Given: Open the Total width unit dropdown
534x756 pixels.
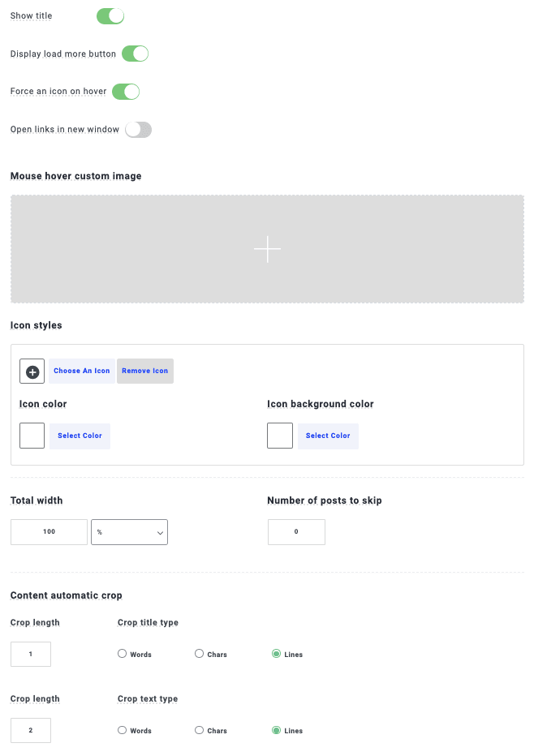Looking at the screenshot, I should [130, 532].
